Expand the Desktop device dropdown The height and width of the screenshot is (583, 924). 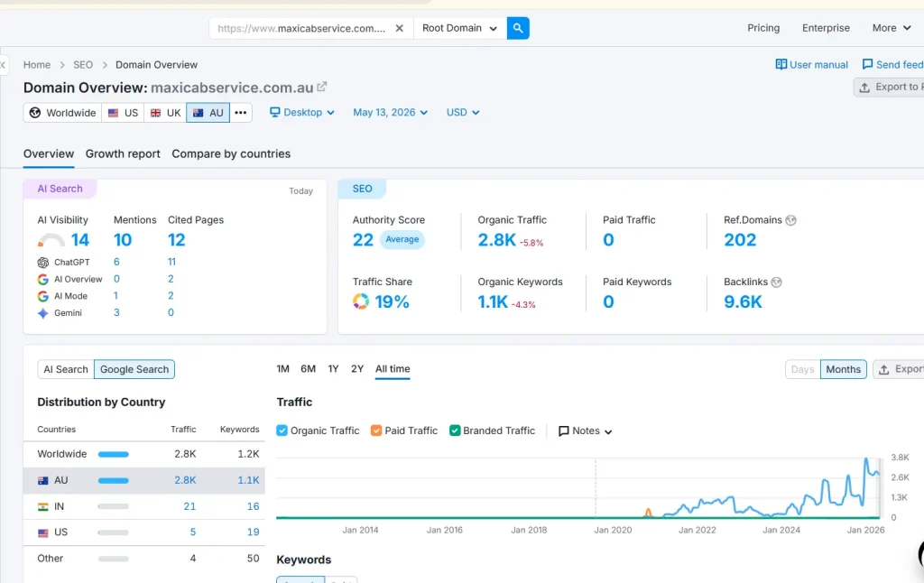(301, 112)
